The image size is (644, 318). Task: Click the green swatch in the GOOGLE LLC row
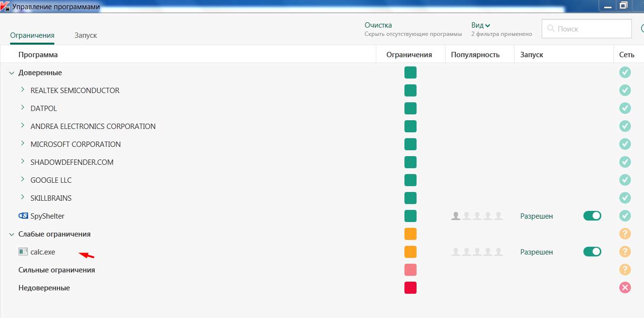(410, 180)
